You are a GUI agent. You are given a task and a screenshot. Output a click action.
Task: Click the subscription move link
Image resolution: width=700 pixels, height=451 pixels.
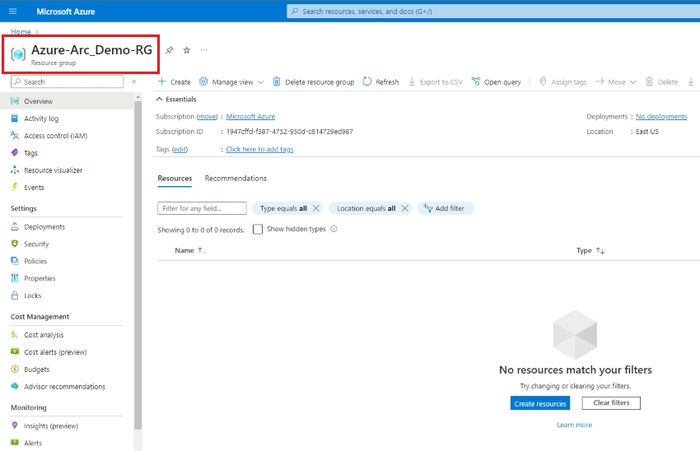click(x=207, y=117)
